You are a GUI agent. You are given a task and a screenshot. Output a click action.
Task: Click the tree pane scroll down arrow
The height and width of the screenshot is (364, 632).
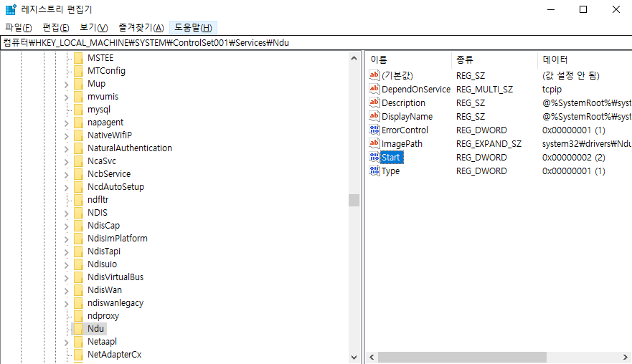(x=354, y=357)
